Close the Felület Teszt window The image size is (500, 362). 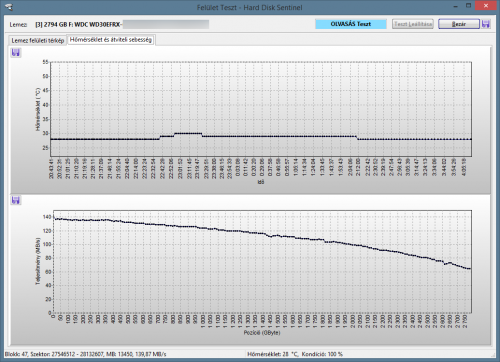tap(486, 6)
